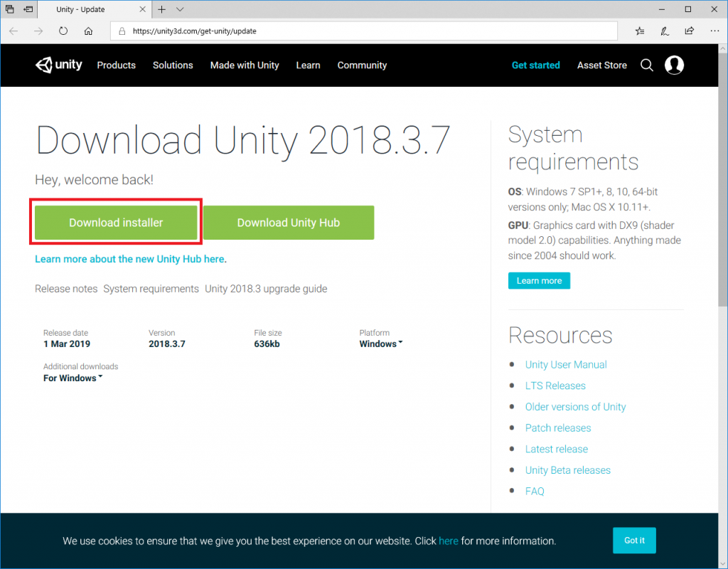
Task: Refresh the page with the reload icon
Action: (x=63, y=31)
